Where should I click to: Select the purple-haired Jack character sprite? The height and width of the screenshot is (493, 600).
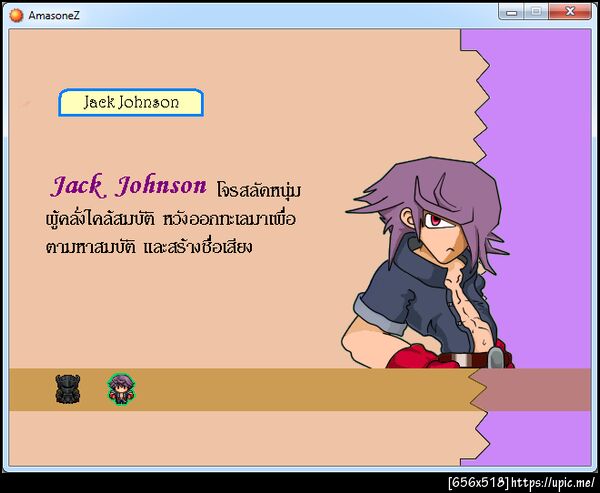click(x=121, y=389)
